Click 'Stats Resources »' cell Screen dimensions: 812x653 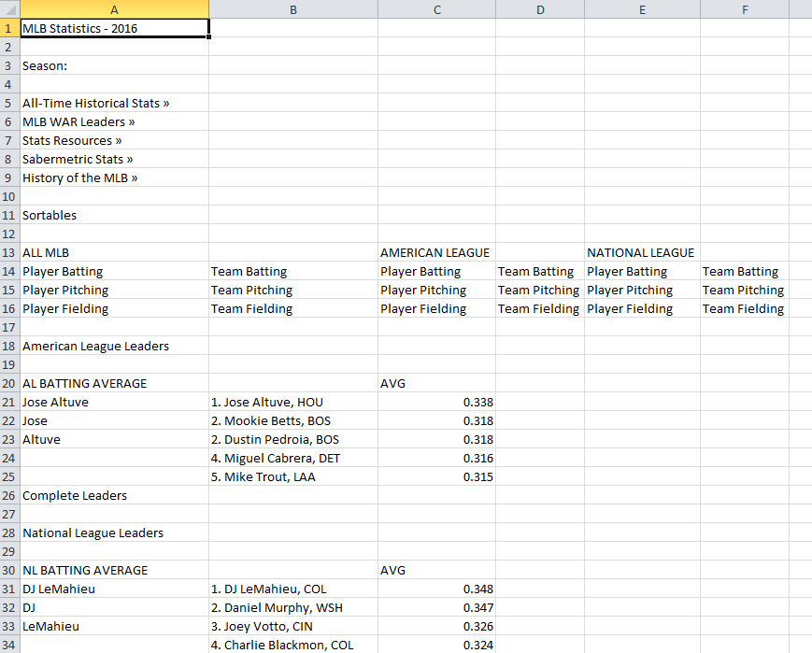click(114, 140)
